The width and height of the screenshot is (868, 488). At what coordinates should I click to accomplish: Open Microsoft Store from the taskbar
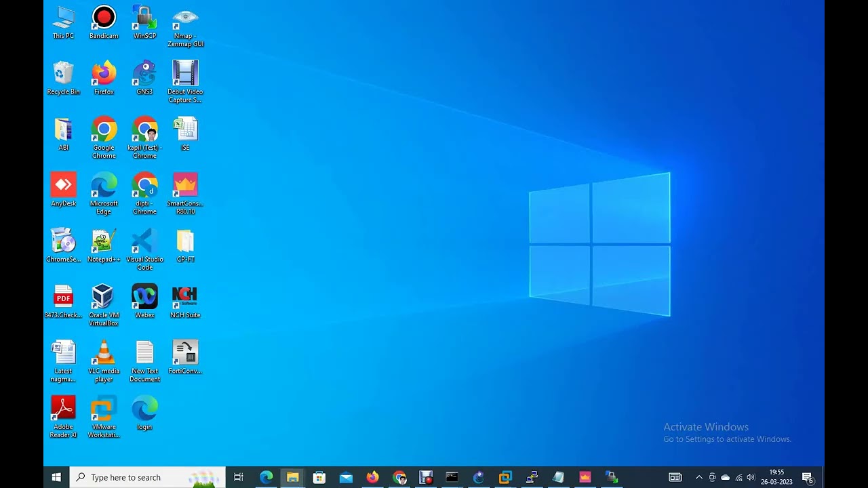click(319, 477)
